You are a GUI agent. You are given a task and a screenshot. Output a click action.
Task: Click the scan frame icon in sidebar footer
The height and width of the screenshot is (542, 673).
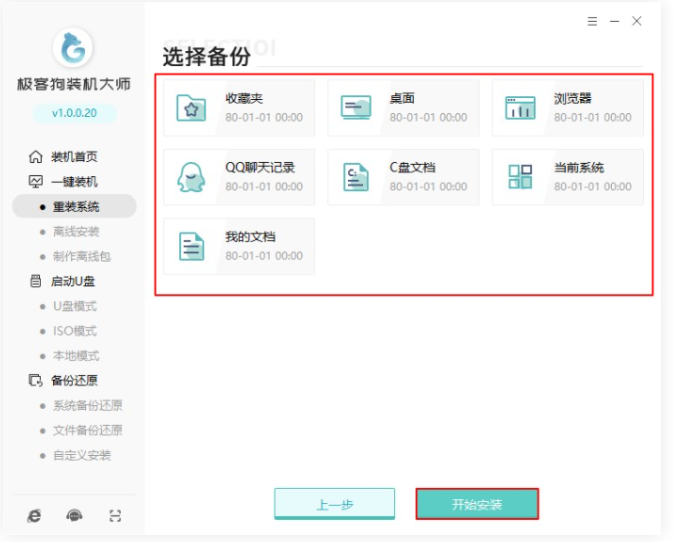coord(115,515)
